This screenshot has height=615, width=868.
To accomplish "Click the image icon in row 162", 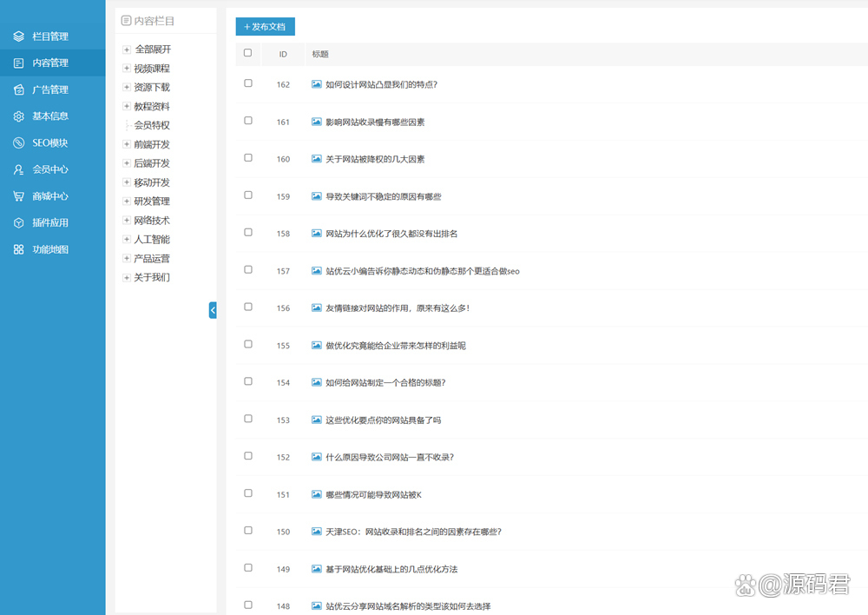I will click(317, 84).
